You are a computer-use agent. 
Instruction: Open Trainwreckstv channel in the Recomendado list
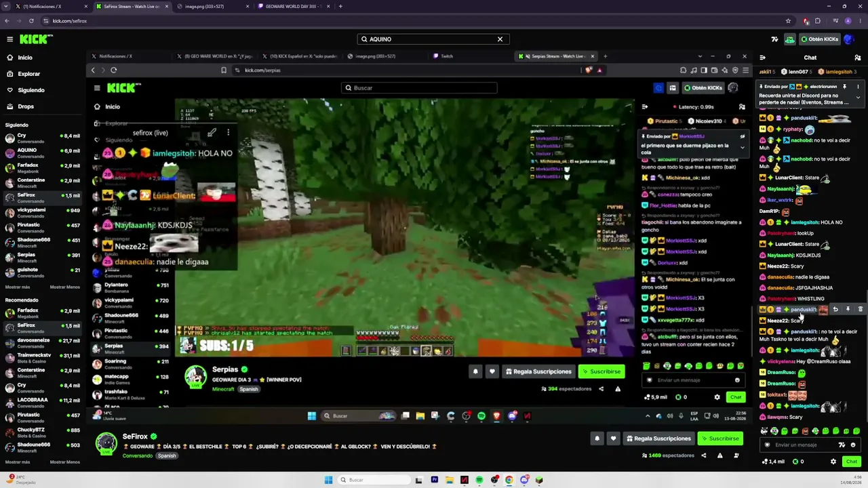point(43,358)
